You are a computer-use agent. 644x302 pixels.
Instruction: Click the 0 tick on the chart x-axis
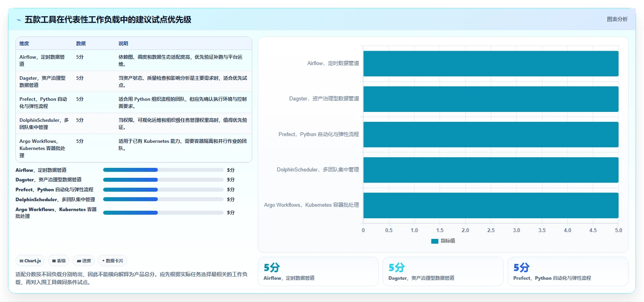(x=363, y=230)
